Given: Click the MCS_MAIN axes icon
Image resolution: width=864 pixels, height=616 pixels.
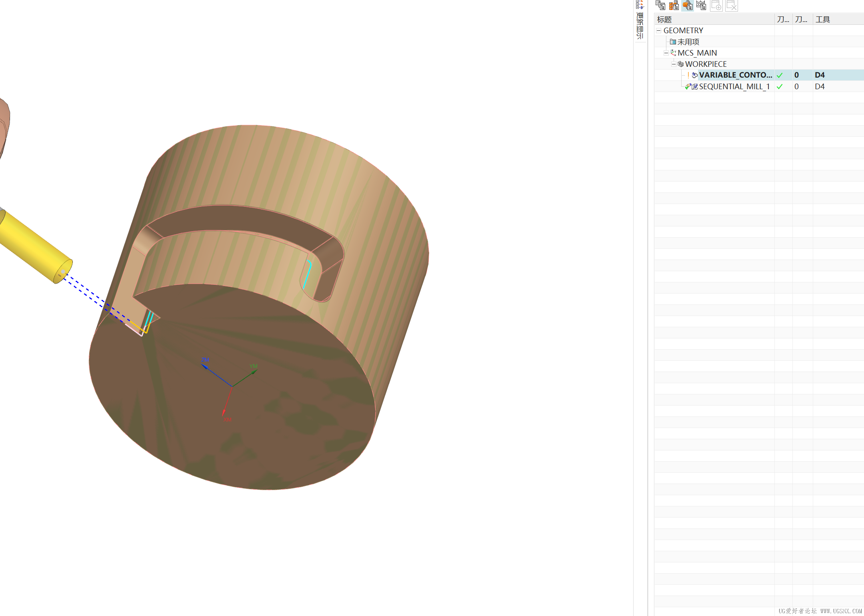Looking at the screenshot, I should 673,53.
